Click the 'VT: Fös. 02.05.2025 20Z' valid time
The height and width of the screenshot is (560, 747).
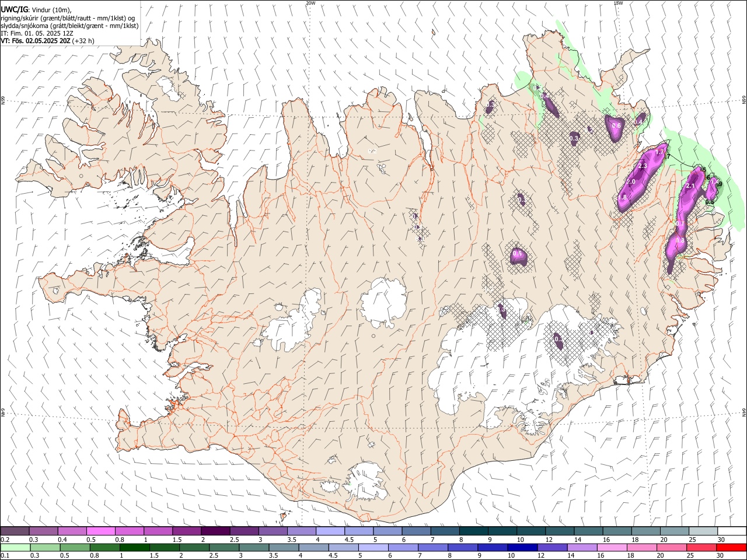[36, 41]
